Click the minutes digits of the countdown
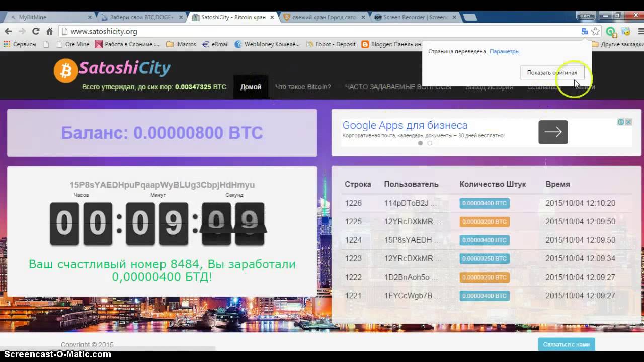The width and height of the screenshot is (644, 362). 157,224
